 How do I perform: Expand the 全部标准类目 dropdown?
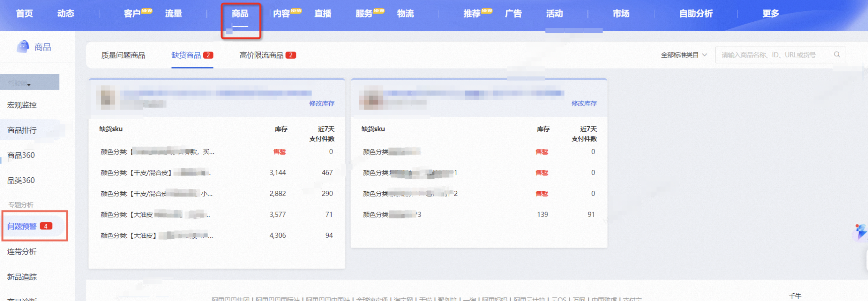pos(684,55)
